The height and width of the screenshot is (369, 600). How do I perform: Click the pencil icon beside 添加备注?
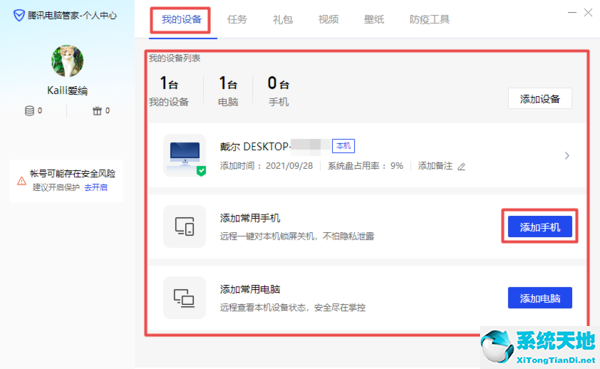point(461,167)
